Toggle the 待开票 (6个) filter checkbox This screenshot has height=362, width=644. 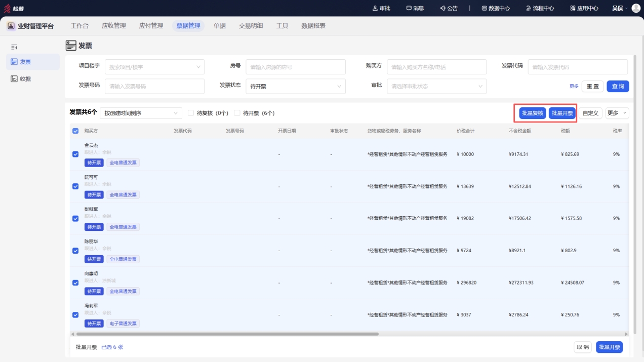tap(237, 113)
